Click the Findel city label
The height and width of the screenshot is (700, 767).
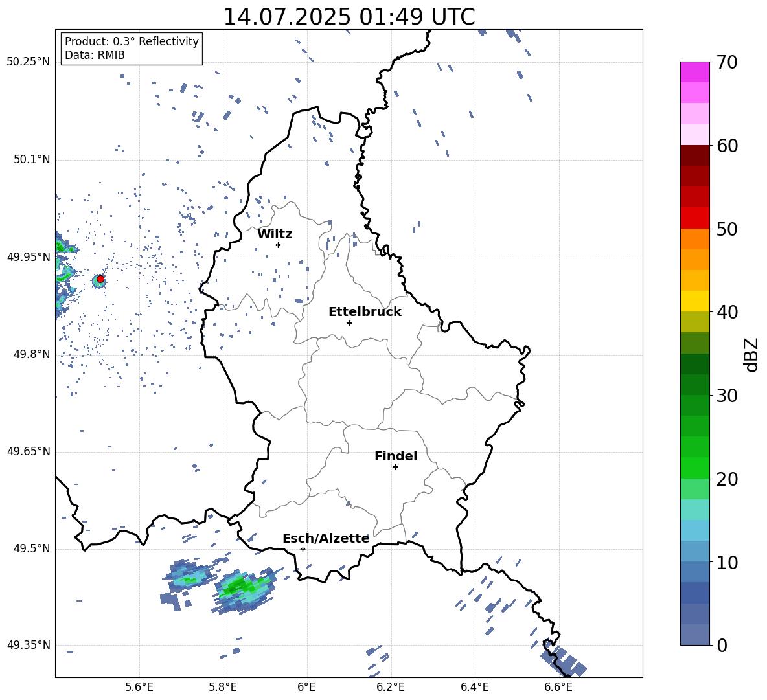[x=396, y=456]
